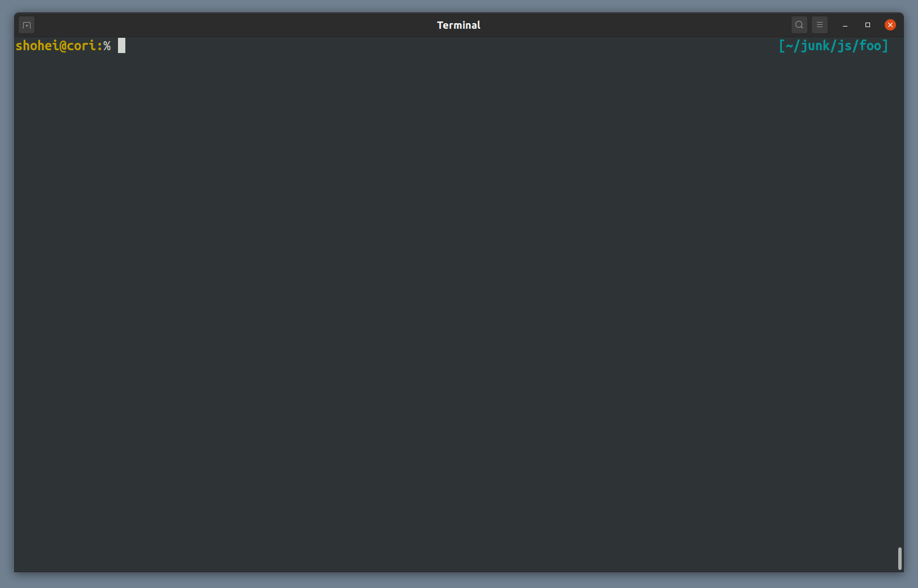Click the title bar of Terminal
Image resolution: width=918 pixels, height=588 pixels.
tap(458, 25)
